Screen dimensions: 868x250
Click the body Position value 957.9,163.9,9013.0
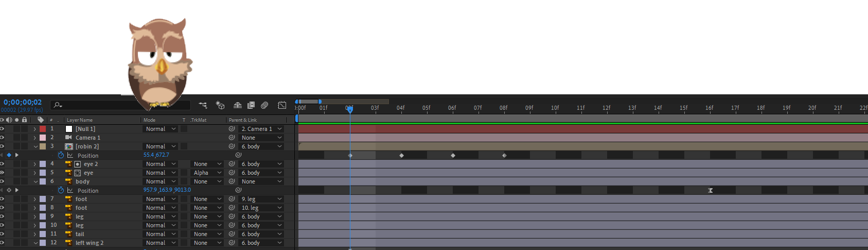pyautogui.click(x=167, y=190)
